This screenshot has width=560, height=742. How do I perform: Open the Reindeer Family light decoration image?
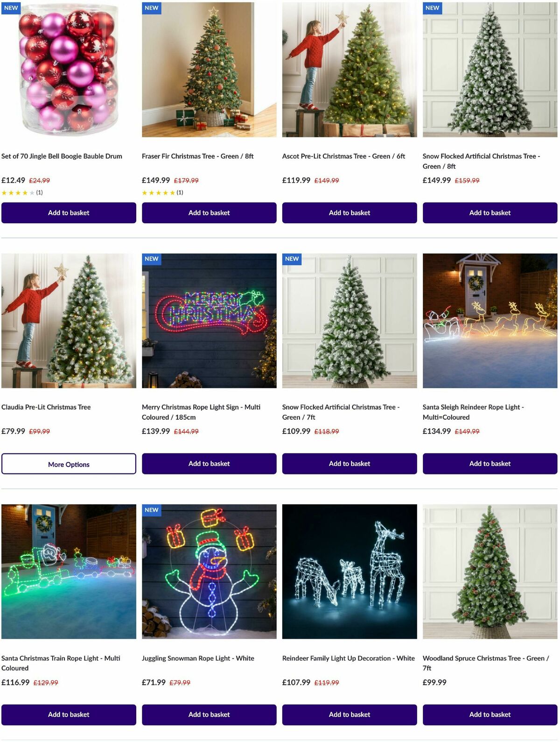pos(350,572)
